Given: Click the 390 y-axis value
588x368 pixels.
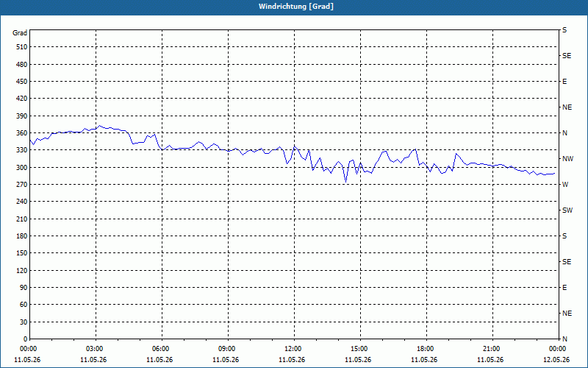Looking at the screenshot, I should coord(22,116).
